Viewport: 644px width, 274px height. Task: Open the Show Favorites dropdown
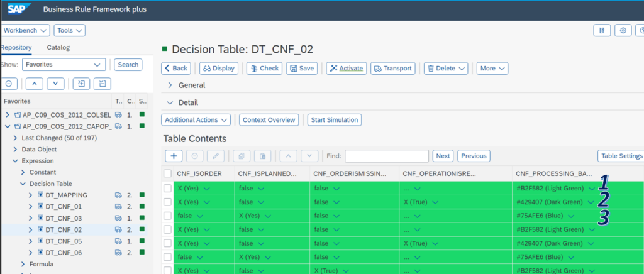tap(64, 65)
